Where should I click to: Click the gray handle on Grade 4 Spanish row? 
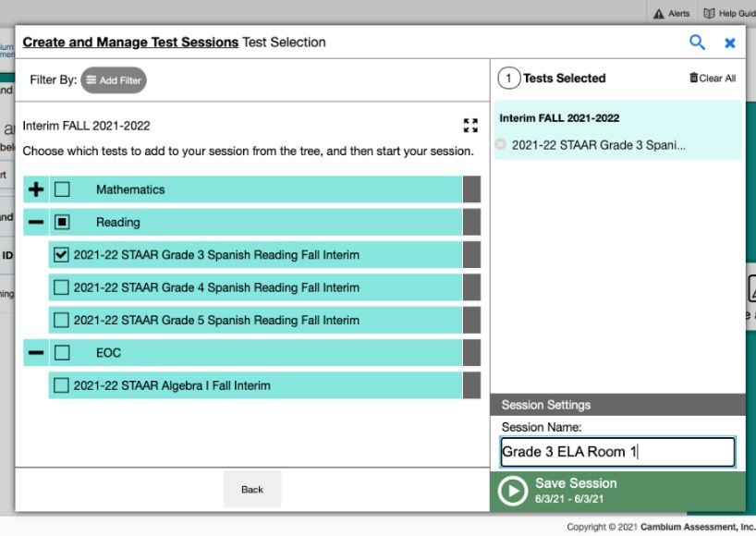[x=471, y=287]
